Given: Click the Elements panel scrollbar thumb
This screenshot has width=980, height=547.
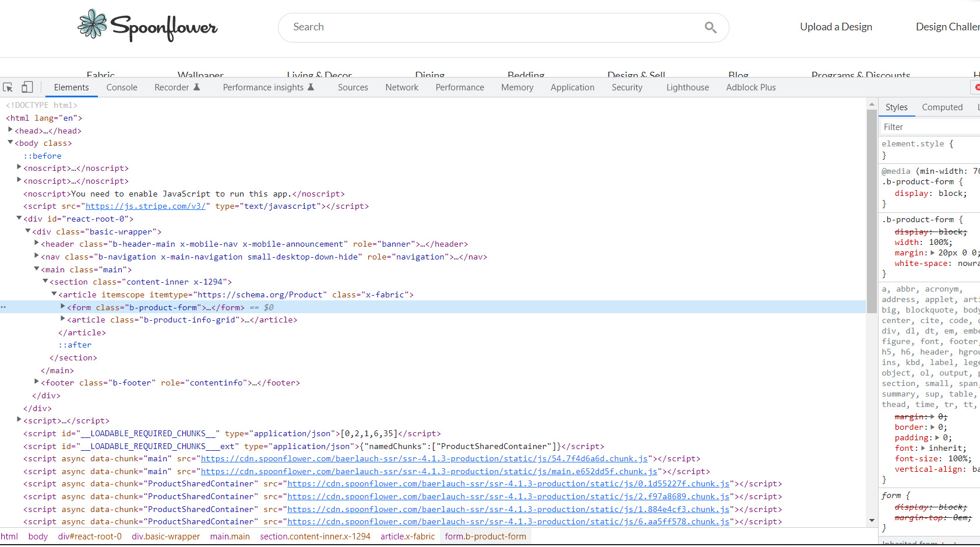Looking at the screenshot, I should pyautogui.click(x=872, y=211).
